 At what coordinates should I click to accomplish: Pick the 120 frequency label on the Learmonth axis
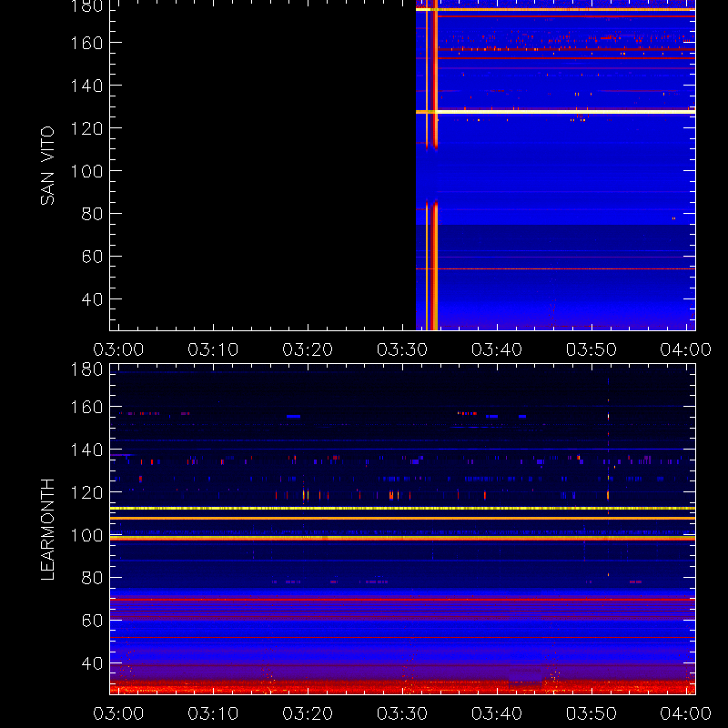[x=86, y=492]
